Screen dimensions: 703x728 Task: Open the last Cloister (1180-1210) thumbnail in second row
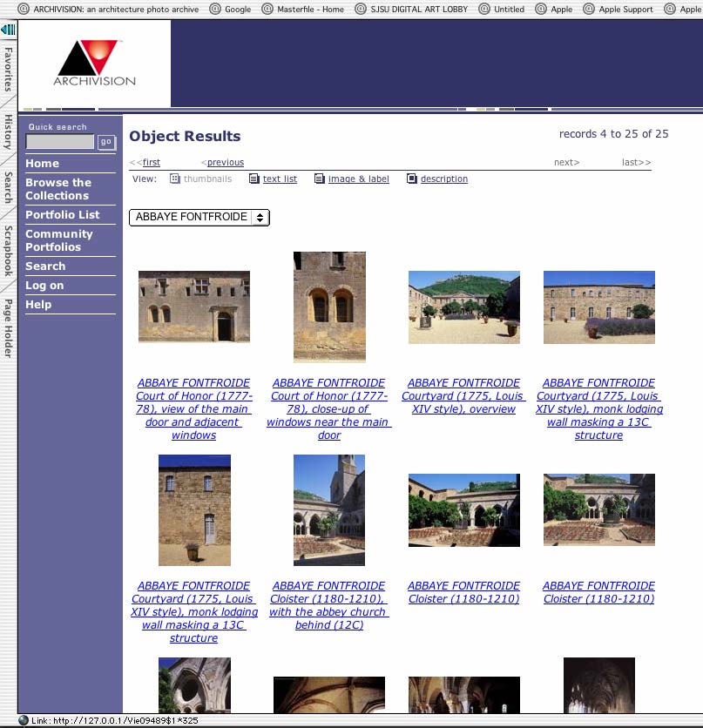599,509
